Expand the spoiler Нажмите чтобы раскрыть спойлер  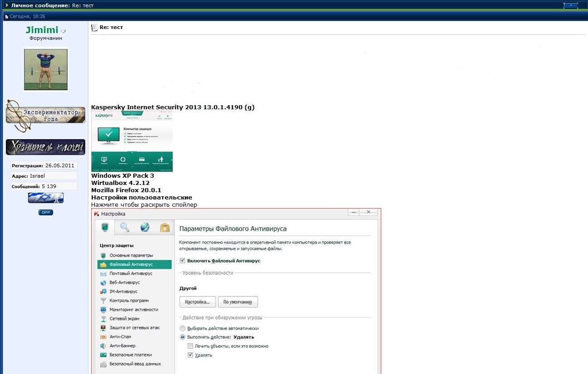pos(144,205)
